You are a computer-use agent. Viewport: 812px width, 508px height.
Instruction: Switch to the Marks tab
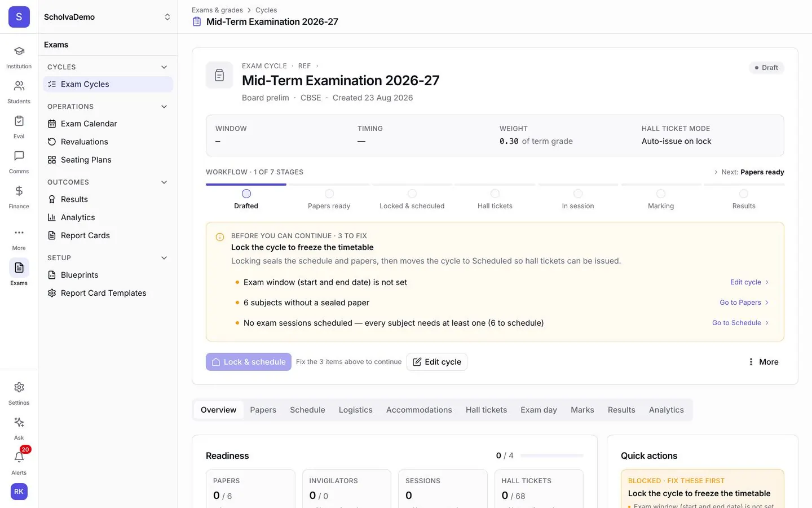pyautogui.click(x=582, y=410)
